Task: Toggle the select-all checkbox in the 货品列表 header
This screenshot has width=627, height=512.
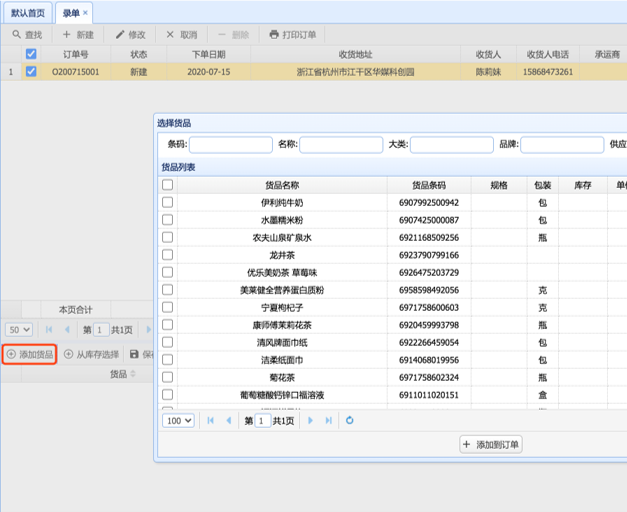Action: (x=168, y=184)
